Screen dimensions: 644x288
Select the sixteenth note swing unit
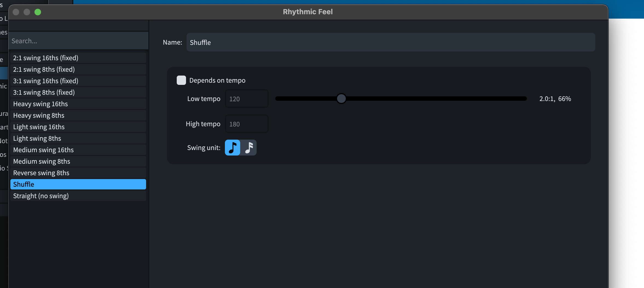[249, 148]
